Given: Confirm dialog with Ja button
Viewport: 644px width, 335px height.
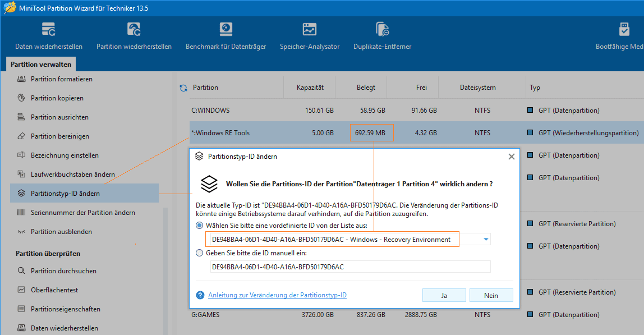Looking at the screenshot, I should click(444, 295).
